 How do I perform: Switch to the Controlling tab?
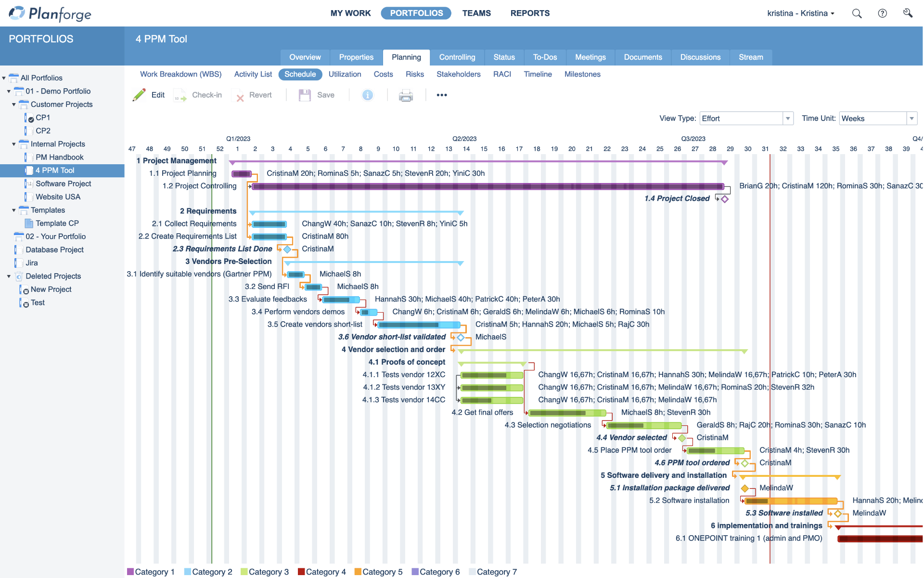pos(458,57)
